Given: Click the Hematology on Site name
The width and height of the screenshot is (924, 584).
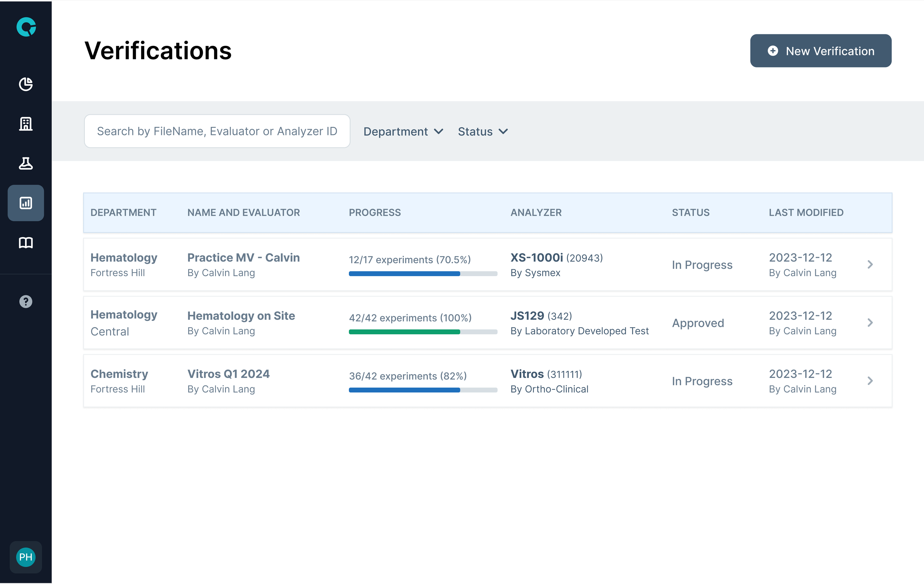Looking at the screenshot, I should point(241,316).
